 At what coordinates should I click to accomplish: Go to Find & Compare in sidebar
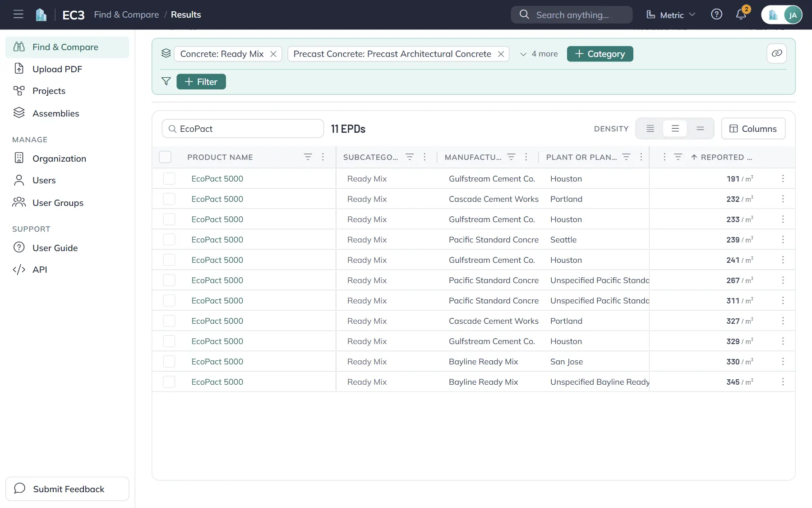[67, 47]
